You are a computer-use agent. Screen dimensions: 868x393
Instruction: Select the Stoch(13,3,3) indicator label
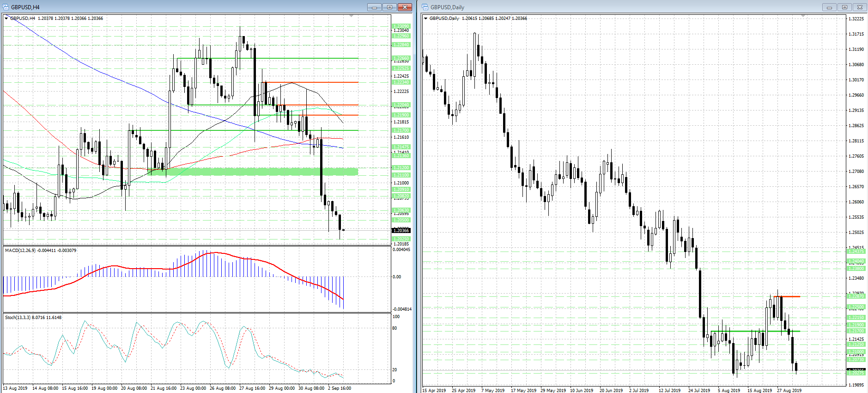18,318
